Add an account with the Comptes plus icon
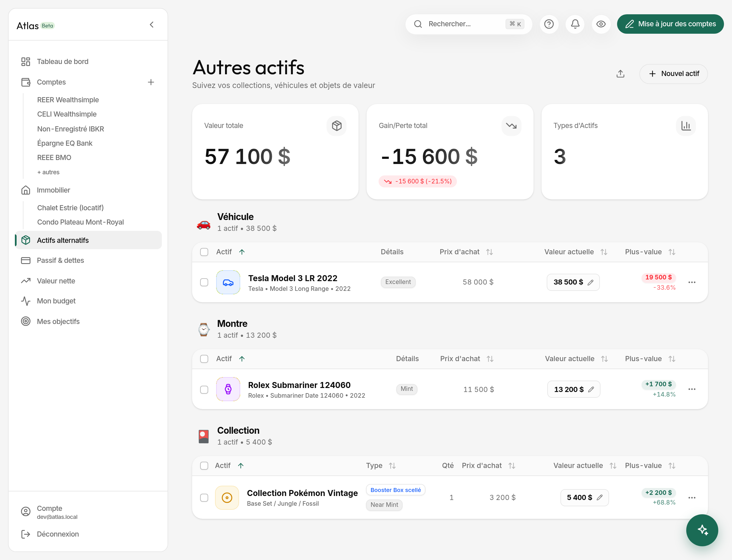This screenshot has width=732, height=560. coord(151,82)
